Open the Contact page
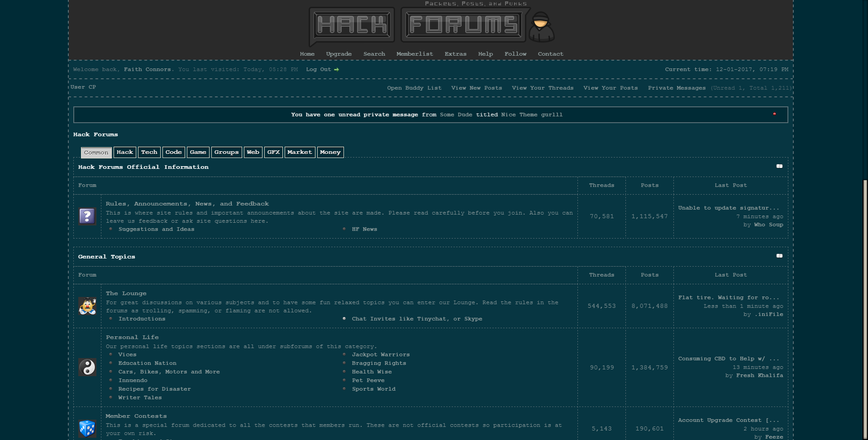The image size is (868, 440). click(551, 54)
